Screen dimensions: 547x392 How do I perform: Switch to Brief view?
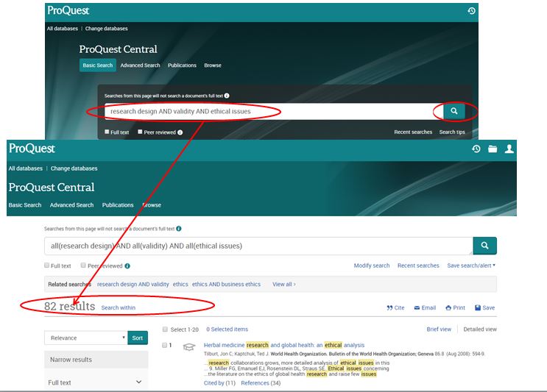pos(439,329)
